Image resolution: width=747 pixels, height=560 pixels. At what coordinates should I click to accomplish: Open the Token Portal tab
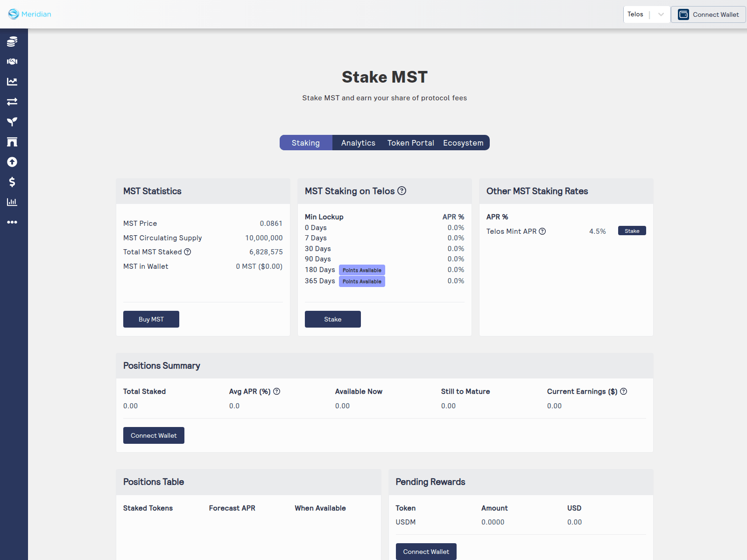click(411, 143)
